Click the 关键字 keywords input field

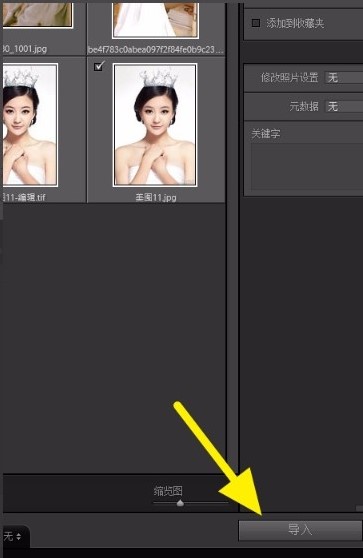(307, 167)
